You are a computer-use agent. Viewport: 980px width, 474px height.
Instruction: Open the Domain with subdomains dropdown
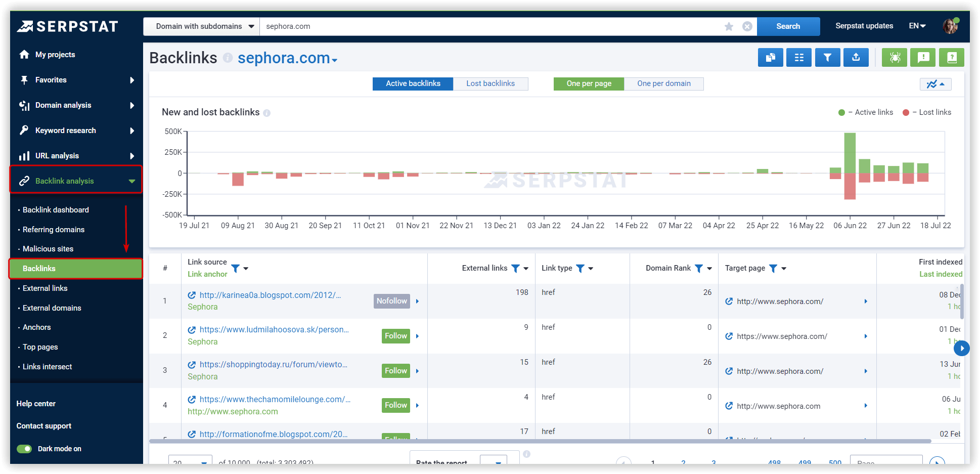tap(201, 26)
